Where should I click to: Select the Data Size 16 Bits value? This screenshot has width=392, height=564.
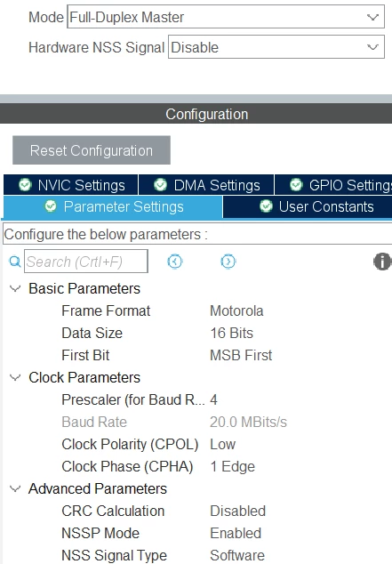tap(231, 333)
